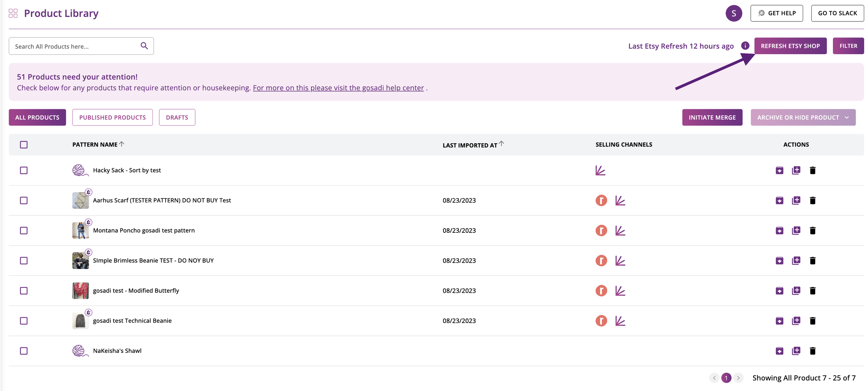Image resolution: width=868 pixels, height=391 pixels.
Task: Switch to the Drafts tab
Action: [x=177, y=117]
